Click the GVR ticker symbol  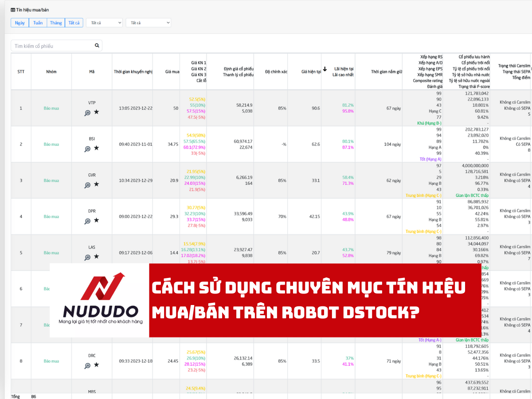[x=92, y=175]
